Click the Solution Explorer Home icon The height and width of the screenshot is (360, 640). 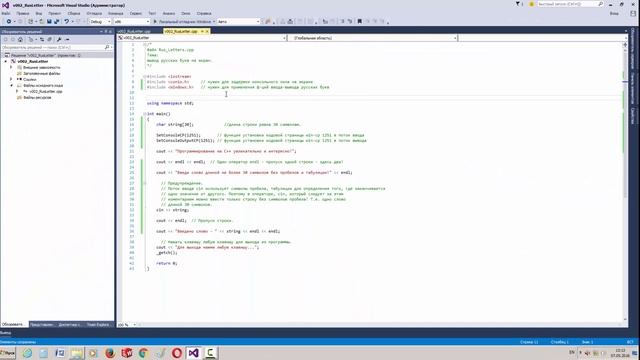click(20, 40)
